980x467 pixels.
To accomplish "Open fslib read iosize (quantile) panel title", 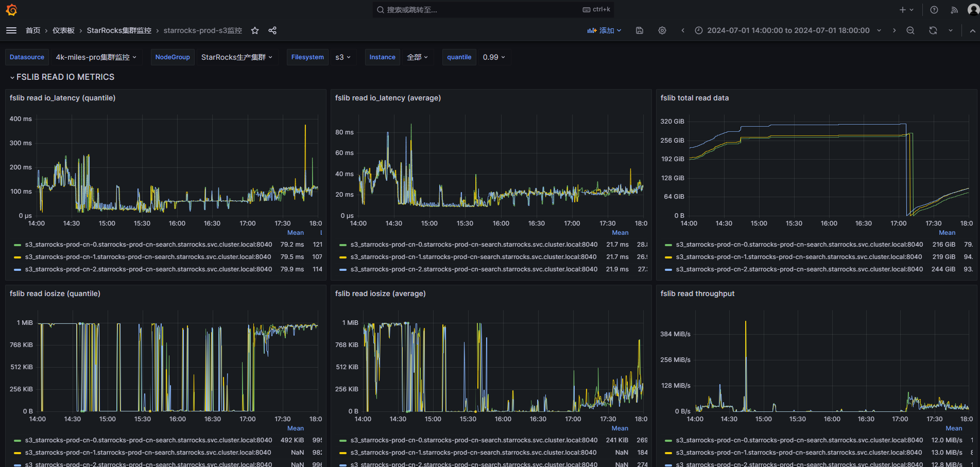I will tap(55, 293).
